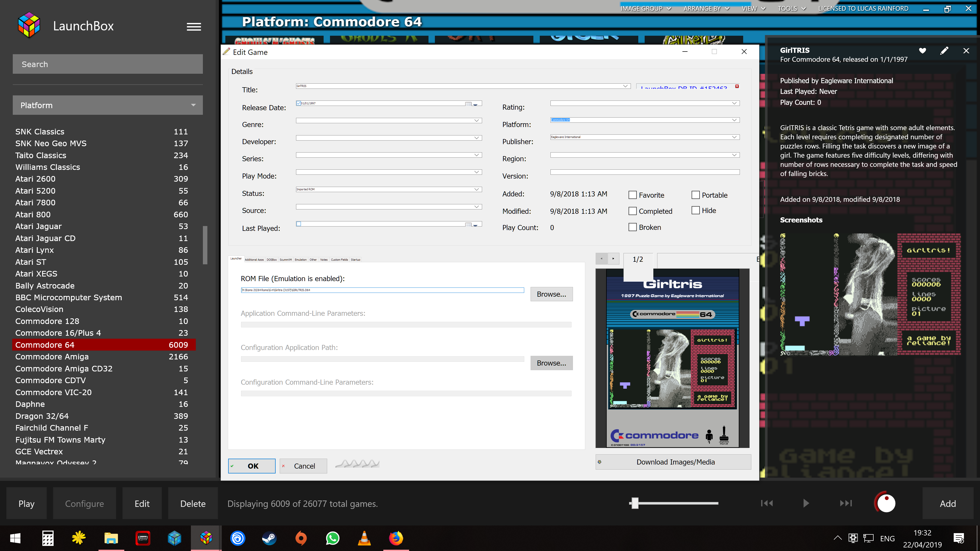Switch to the Emulation tab

[x=301, y=260]
